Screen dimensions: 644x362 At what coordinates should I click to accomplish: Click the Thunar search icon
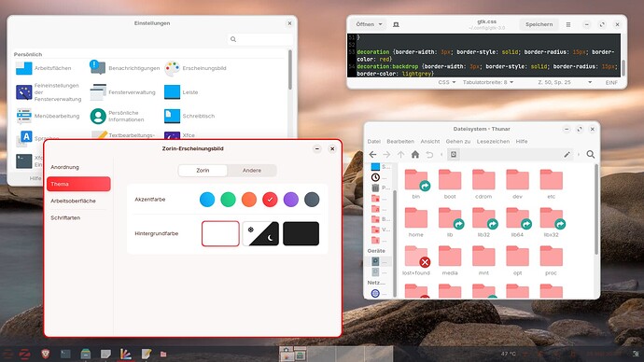[591, 154]
